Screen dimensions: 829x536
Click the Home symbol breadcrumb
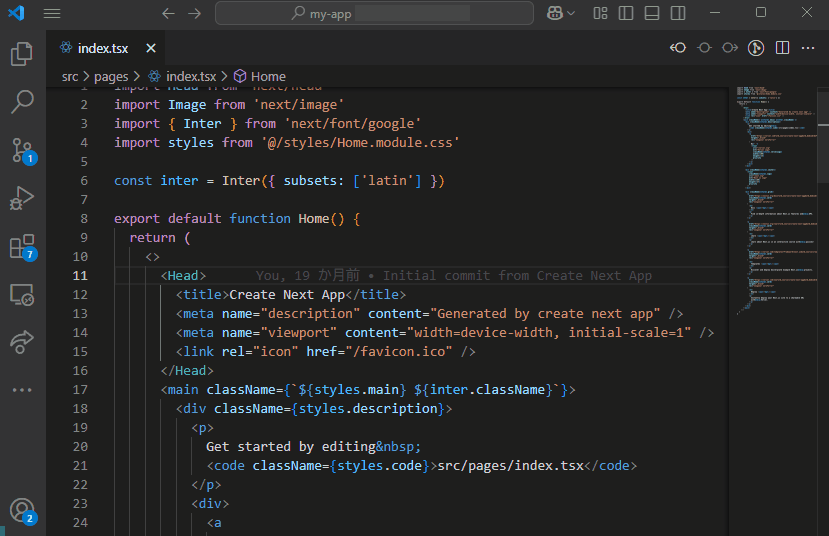[x=260, y=77]
